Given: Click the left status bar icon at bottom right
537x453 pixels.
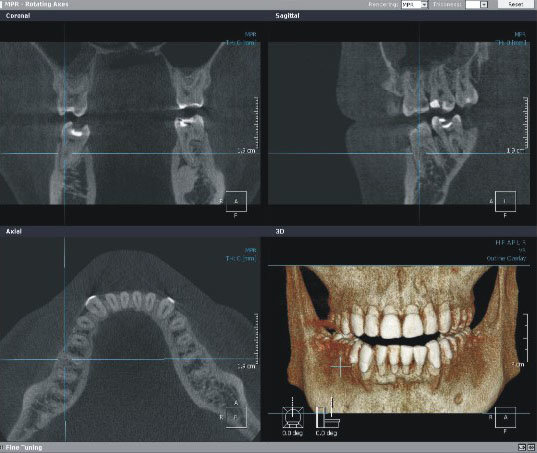Looking at the screenshot, I should 522,447.
